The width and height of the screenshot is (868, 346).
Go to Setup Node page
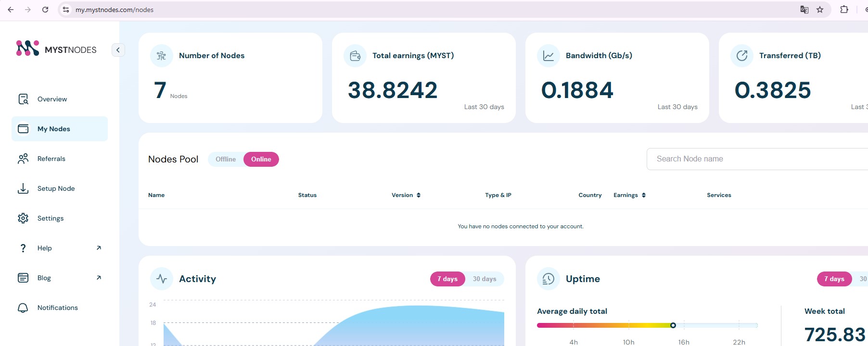point(56,188)
